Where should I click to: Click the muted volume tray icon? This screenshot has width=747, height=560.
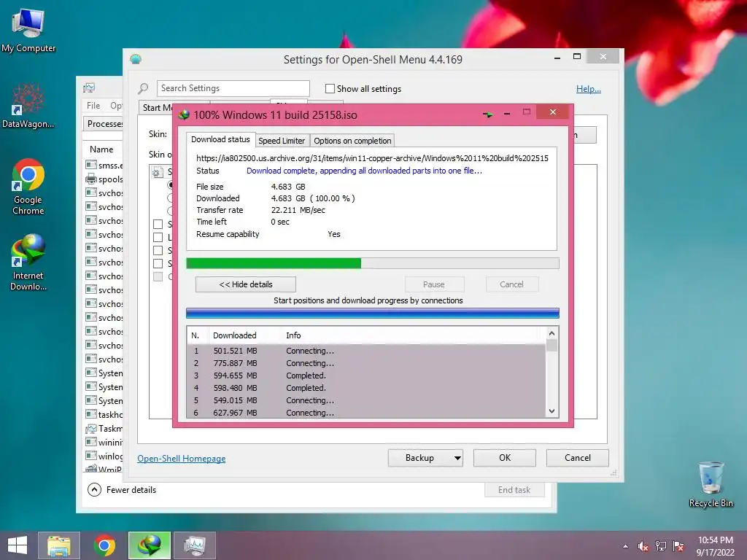tap(643, 546)
